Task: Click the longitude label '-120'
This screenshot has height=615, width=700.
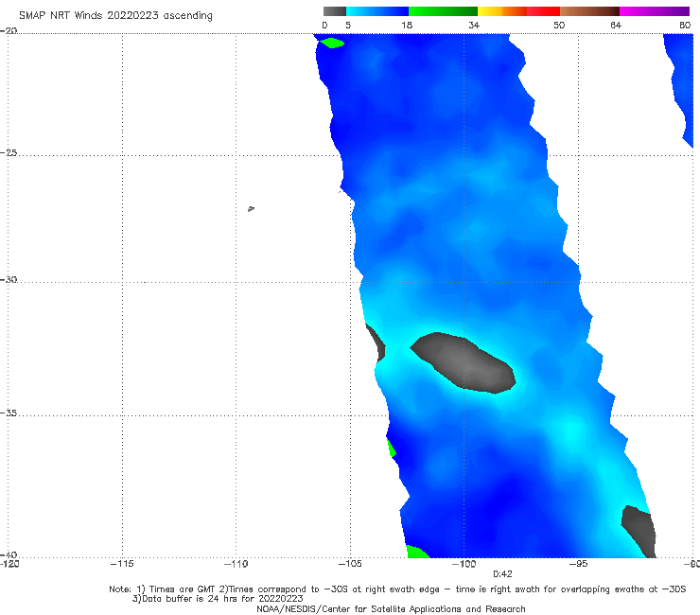Action: (x=9, y=564)
